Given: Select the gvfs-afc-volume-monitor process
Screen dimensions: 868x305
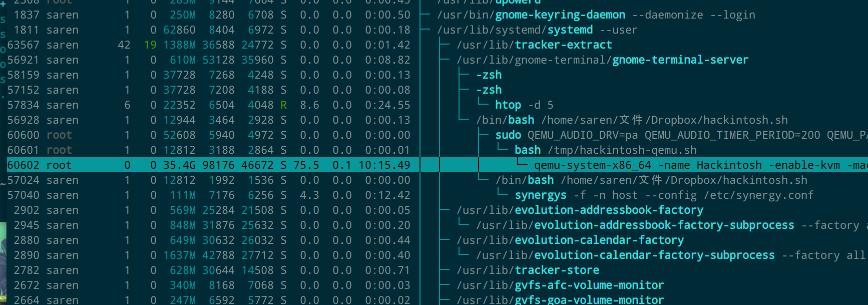Looking at the screenshot, I should pos(589,285).
